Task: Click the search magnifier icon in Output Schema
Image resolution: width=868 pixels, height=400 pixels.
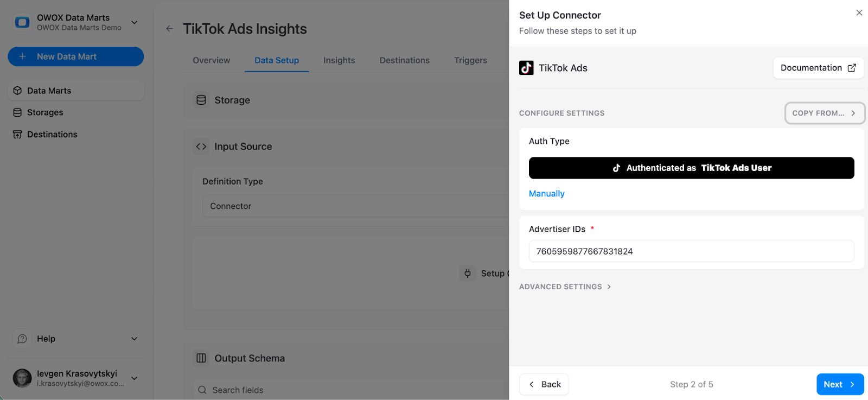Action: coord(202,390)
